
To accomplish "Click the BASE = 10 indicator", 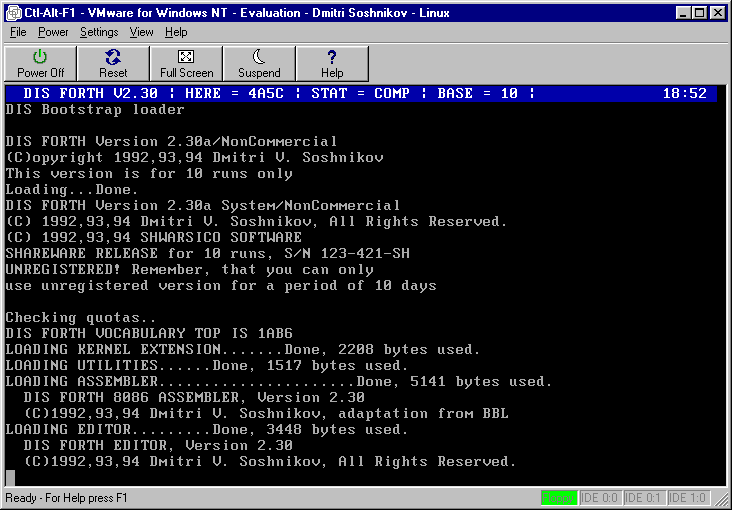I will point(478,93).
